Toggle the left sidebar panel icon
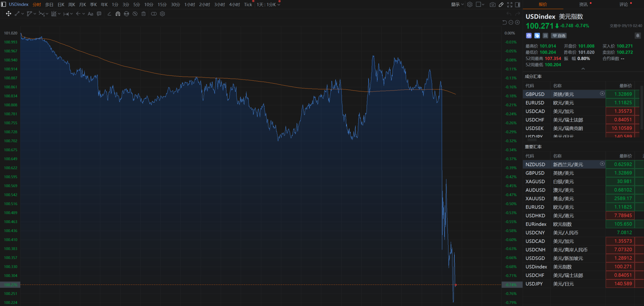The image size is (644, 306). pos(3,4)
